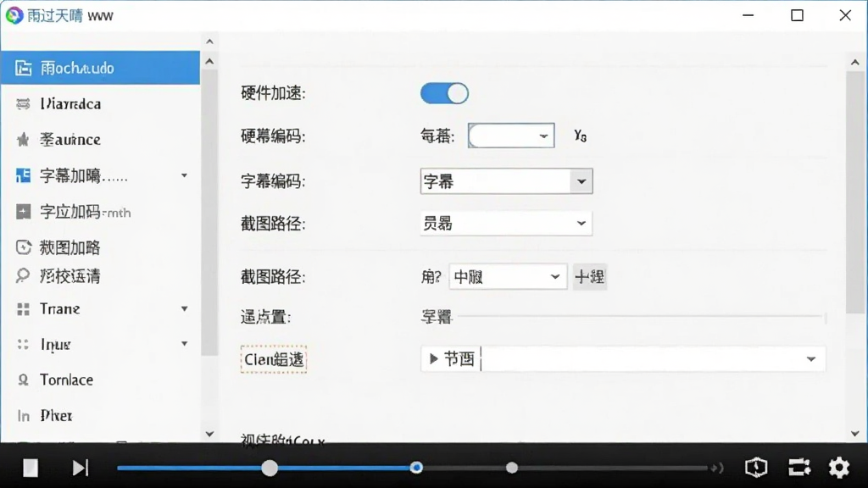
Task: Click the next track button
Action: [81, 468]
